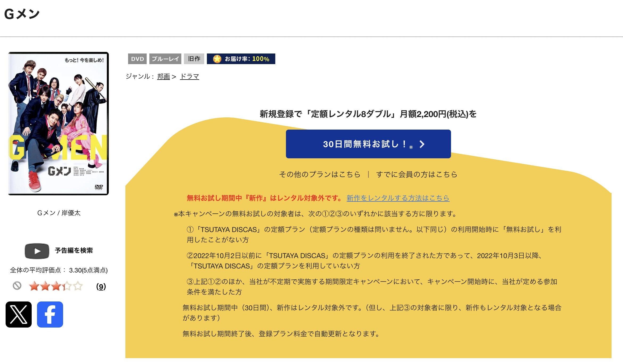Open 新作をレンタルする方法はこちら link

pos(398,198)
